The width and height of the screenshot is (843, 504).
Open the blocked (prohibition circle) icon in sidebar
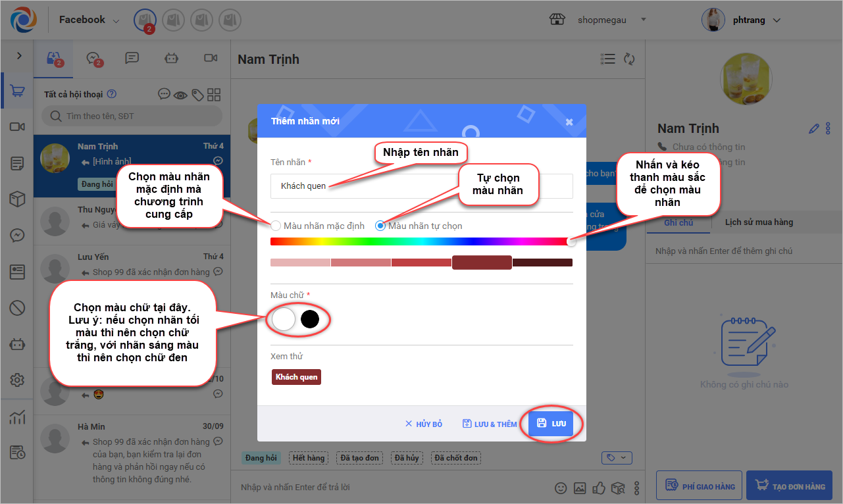(17, 307)
